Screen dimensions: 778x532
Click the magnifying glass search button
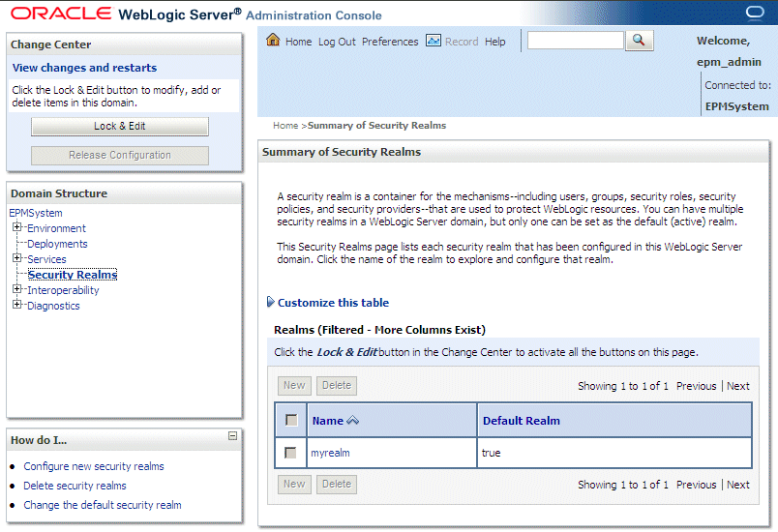pos(639,41)
